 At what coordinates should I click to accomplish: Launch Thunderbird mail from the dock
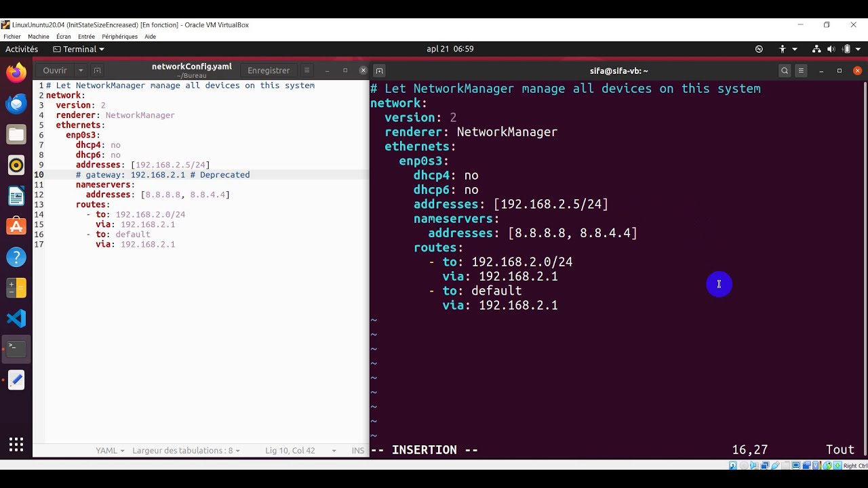16,104
